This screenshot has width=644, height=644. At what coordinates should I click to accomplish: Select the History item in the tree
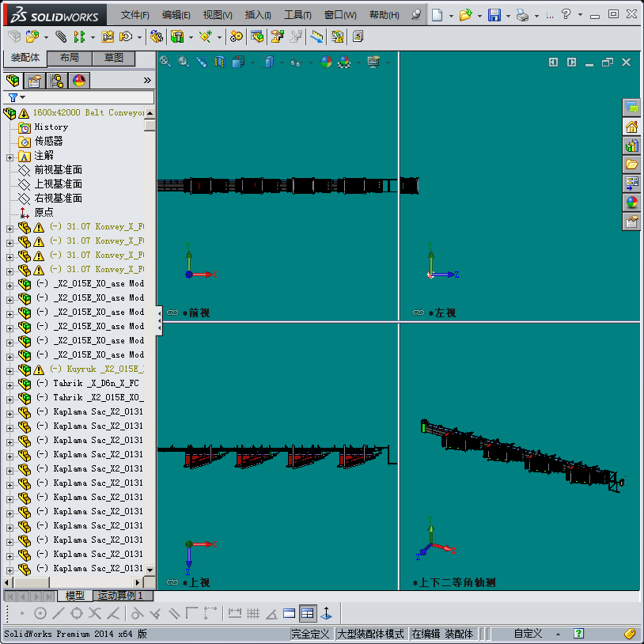tap(51, 127)
